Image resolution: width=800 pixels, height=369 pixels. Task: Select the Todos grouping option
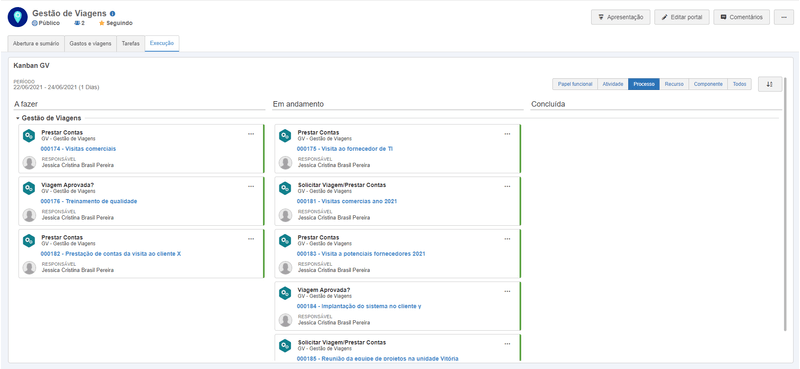[739, 84]
